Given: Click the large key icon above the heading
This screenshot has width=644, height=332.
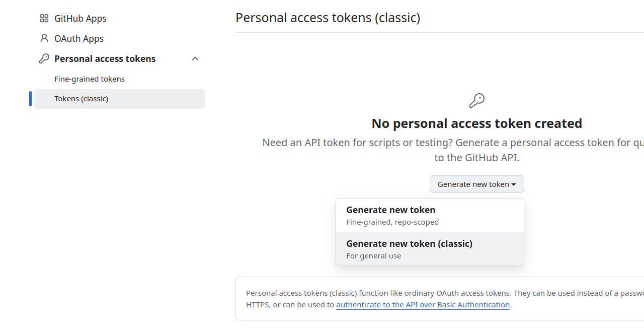Looking at the screenshot, I should pyautogui.click(x=476, y=101).
